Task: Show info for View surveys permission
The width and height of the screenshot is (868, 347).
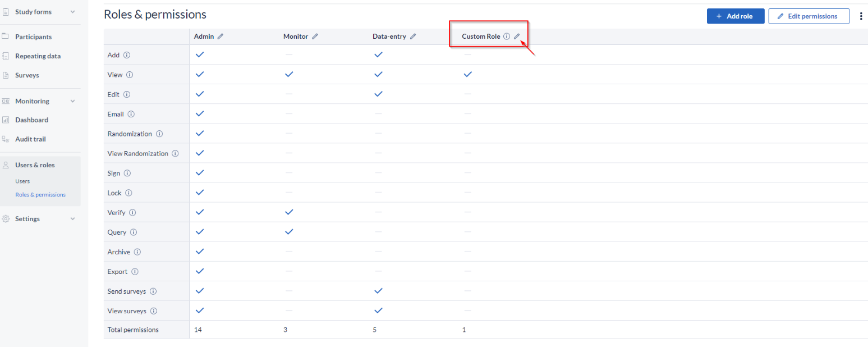Action: click(153, 311)
